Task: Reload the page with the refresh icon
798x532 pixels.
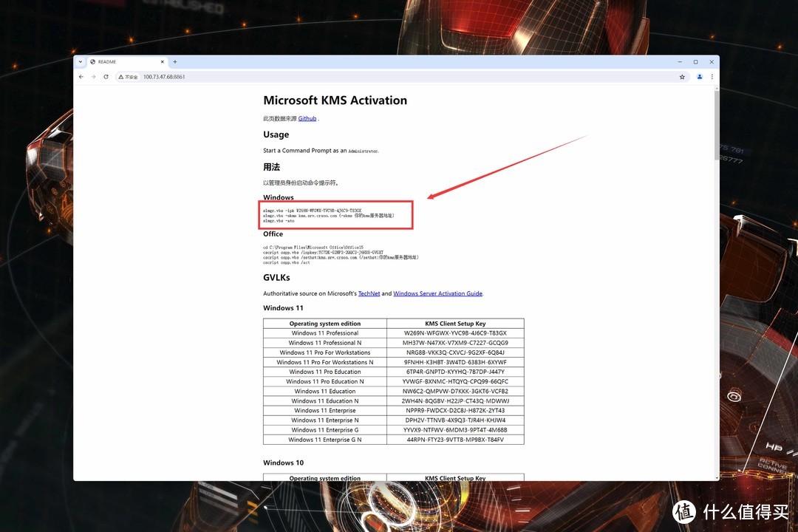Action: click(x=106, y=77)
